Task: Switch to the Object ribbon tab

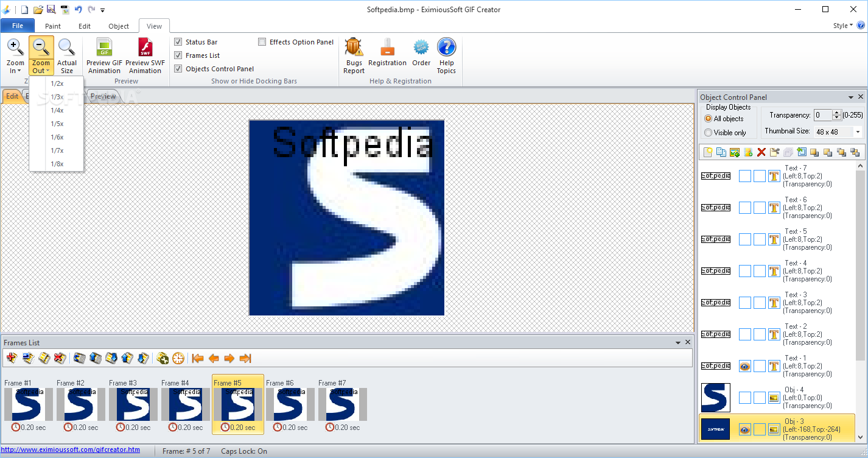Action: tap(119, 26)
